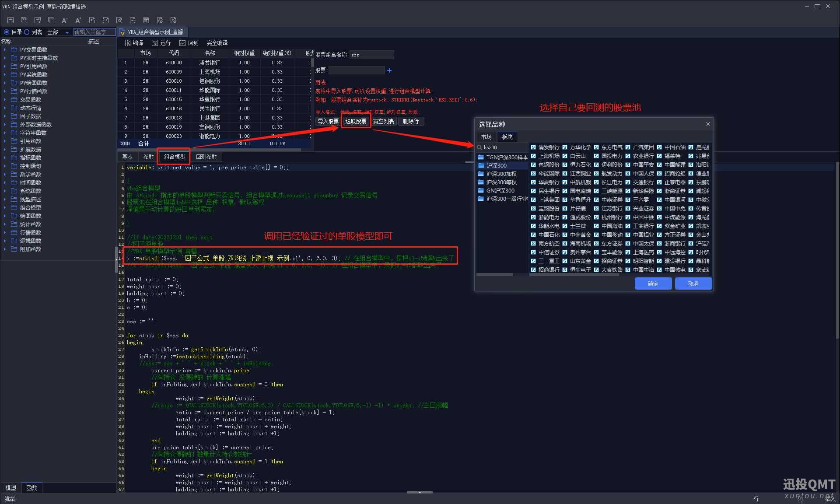840x504 pixels.
Task: Switch to 市场 tab in 选择品种 dialog
Action: click(486, 137)
